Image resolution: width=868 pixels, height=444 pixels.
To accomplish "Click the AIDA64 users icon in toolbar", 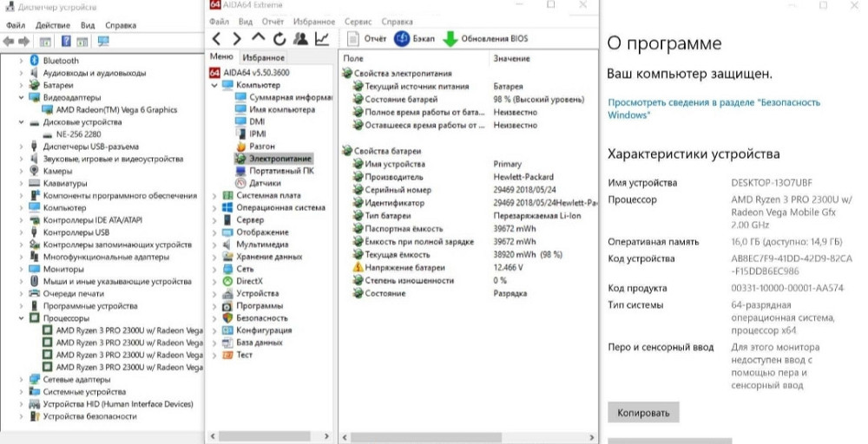I will pos(300,38).
